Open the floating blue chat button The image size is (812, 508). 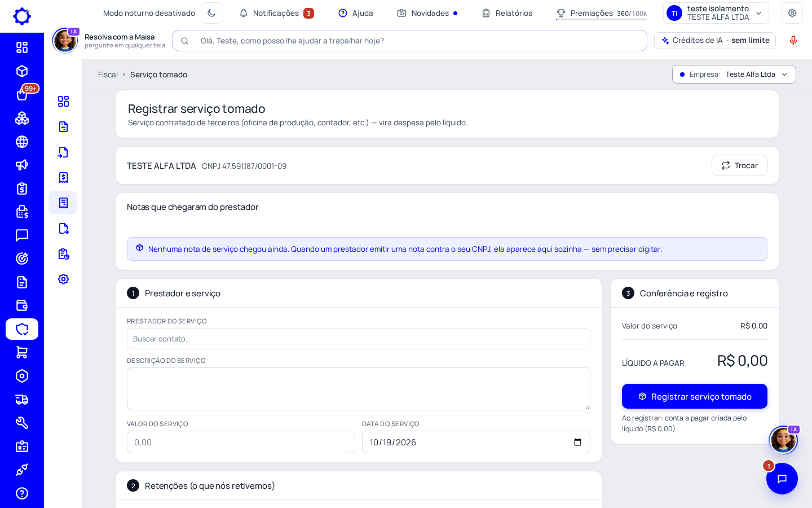coord(782,479)
